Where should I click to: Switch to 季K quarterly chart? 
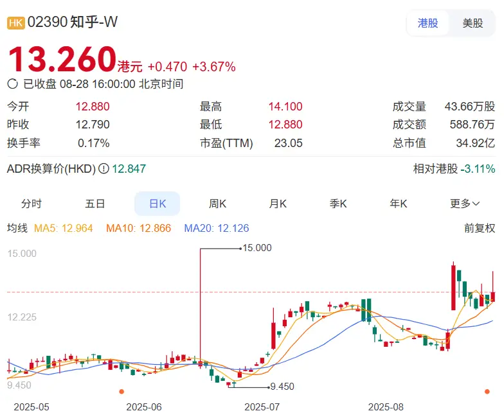tap(338, 204)
